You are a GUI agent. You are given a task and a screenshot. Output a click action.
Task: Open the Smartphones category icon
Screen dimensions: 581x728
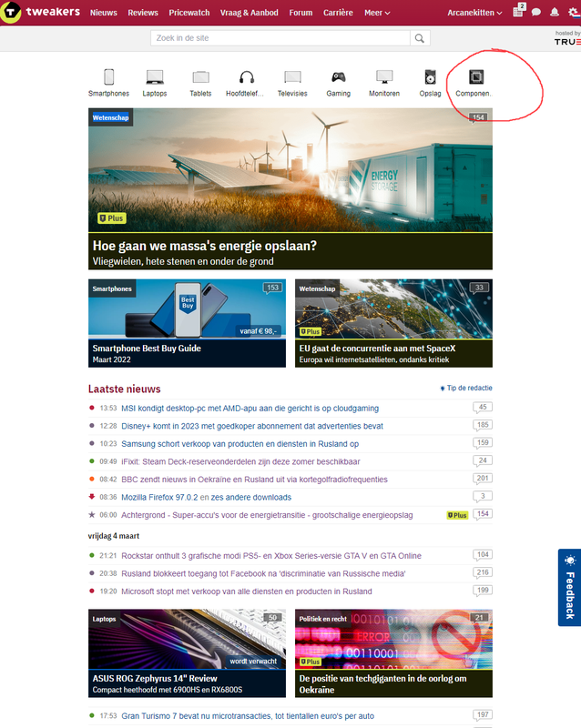(108, 77)
